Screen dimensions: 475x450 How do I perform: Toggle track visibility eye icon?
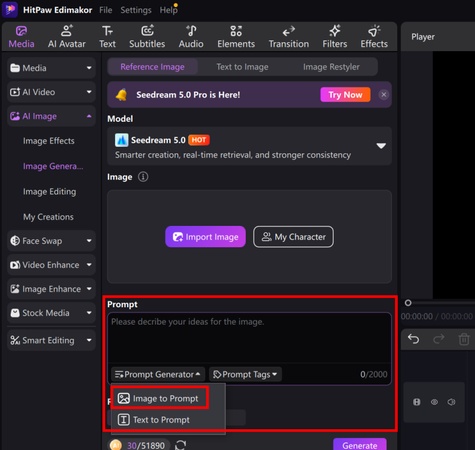(x=434, y=402)
